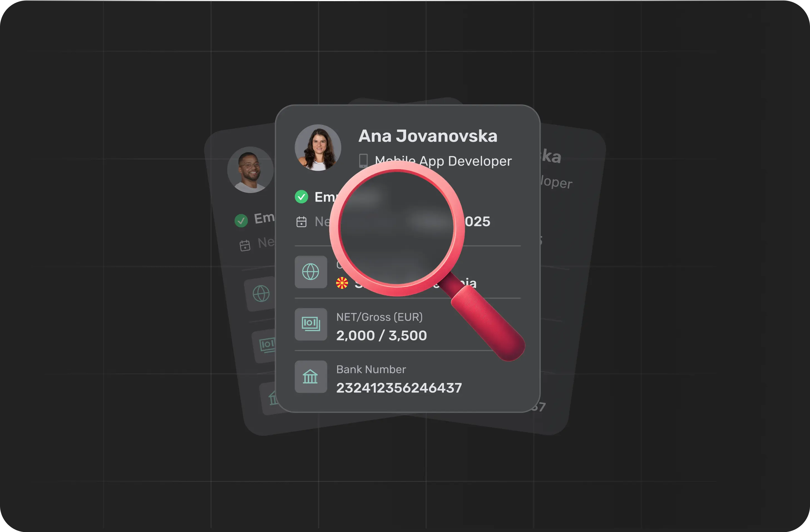Click the bank number 232412356246437

(x=399, y=388)
